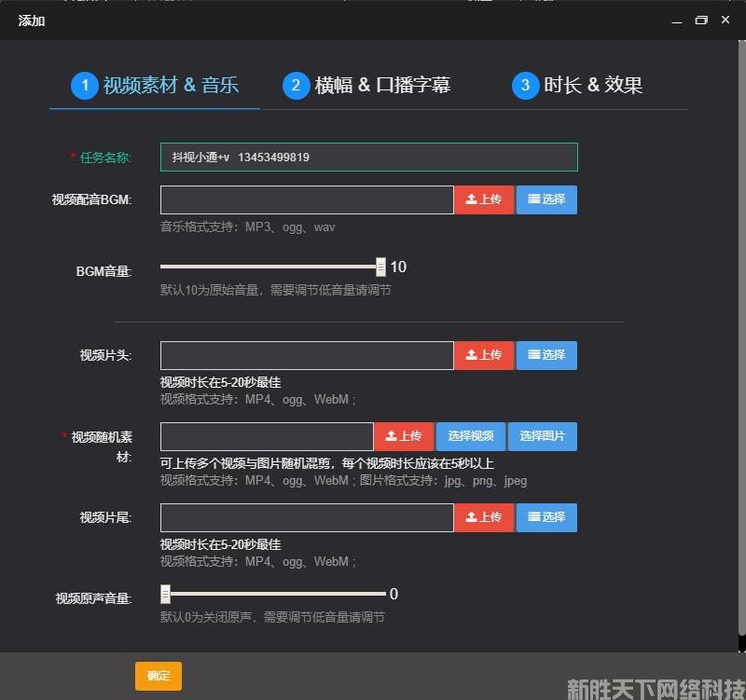Focus the 任务名称 text field

368,158
